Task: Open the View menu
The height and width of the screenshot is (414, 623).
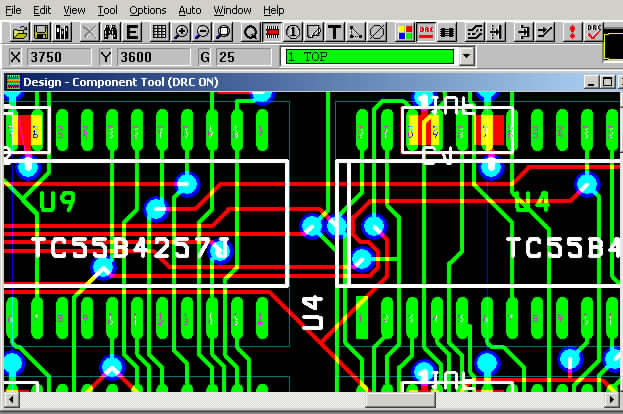Action: pyautogui.click(x=74, y=10)
